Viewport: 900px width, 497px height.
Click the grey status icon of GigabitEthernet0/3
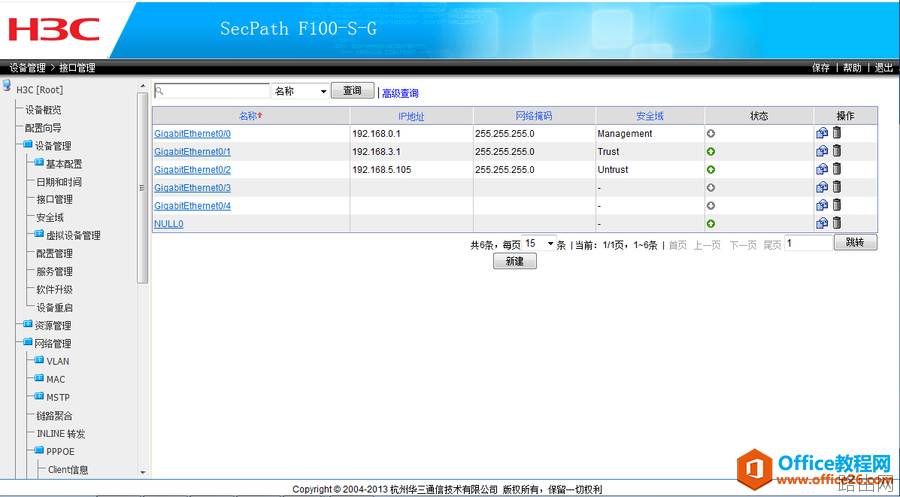[x=711, y=188]
